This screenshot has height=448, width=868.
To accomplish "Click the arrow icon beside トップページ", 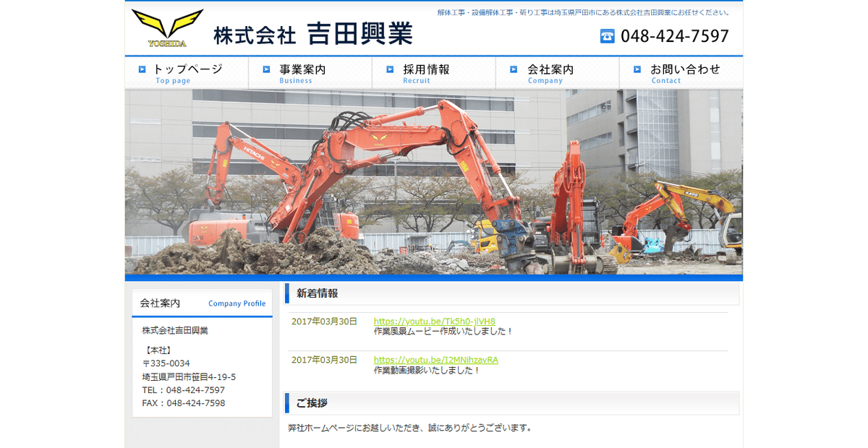I will (143, 70).
